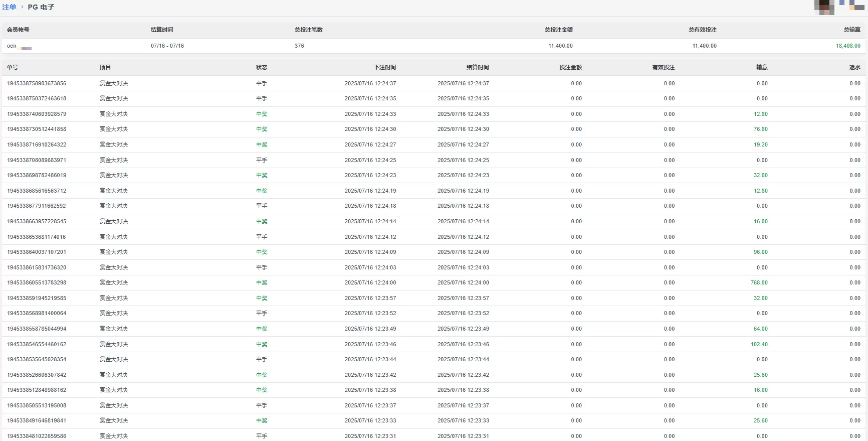This screenshot has width=868, height=441.
Task: Click total win amount 18,408.00
Action: (848, 46)
